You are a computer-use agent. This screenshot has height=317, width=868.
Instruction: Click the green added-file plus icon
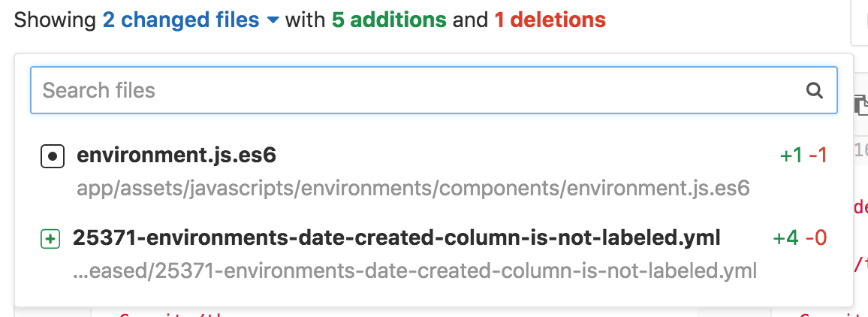click(50, 240)
